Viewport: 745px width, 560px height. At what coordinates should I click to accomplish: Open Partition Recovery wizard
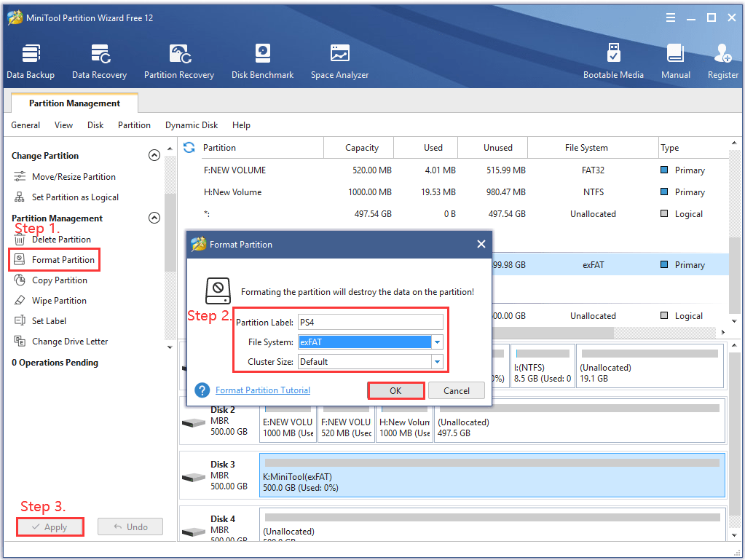pos(179,61)
